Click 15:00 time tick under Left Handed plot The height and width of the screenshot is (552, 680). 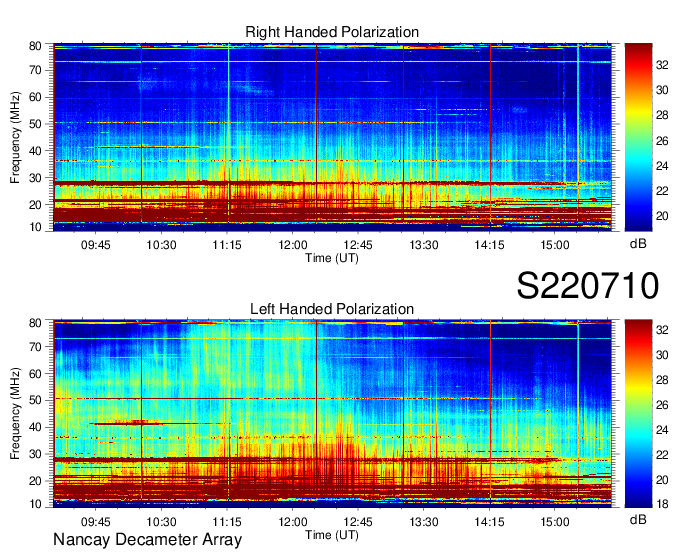[x=555, y=522]
